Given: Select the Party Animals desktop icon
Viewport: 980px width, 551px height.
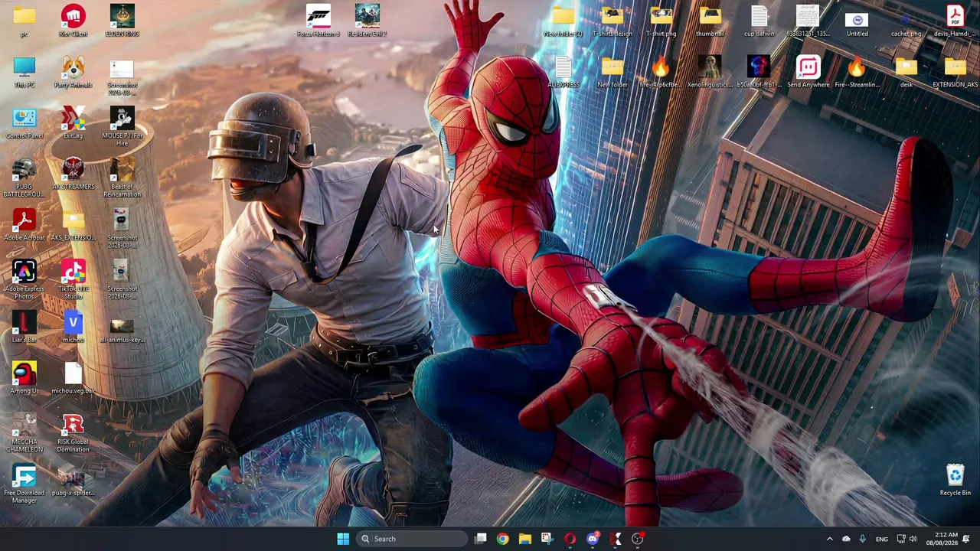Looking at the screenshot, I should pyautogui.click(x=73, y=72).
